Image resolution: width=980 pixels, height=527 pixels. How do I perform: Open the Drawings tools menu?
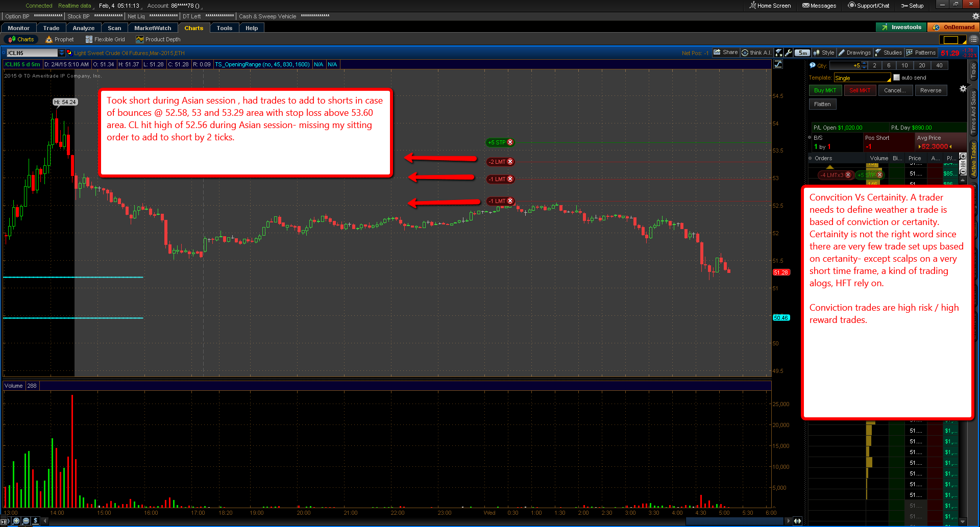(x=855, y=53)
